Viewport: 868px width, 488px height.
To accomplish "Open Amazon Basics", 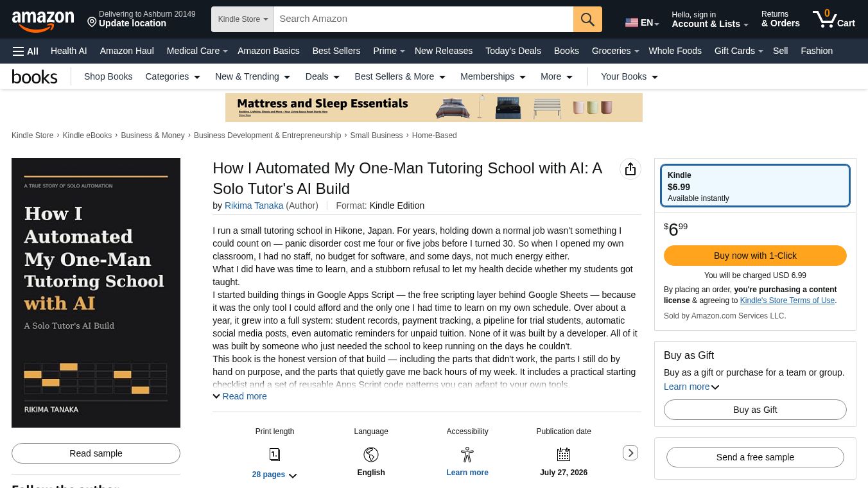I will (268, 51).
